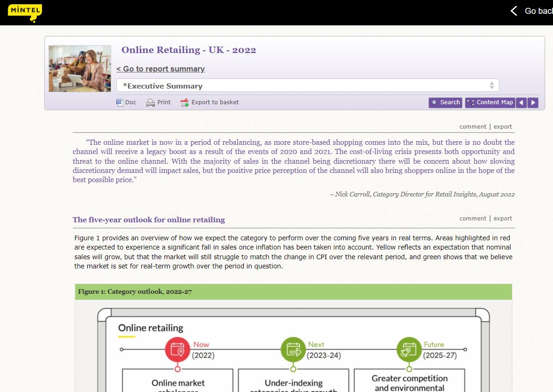Go to next section arrow
Viewport: 553px width, 392px height.
click(533, 102)
